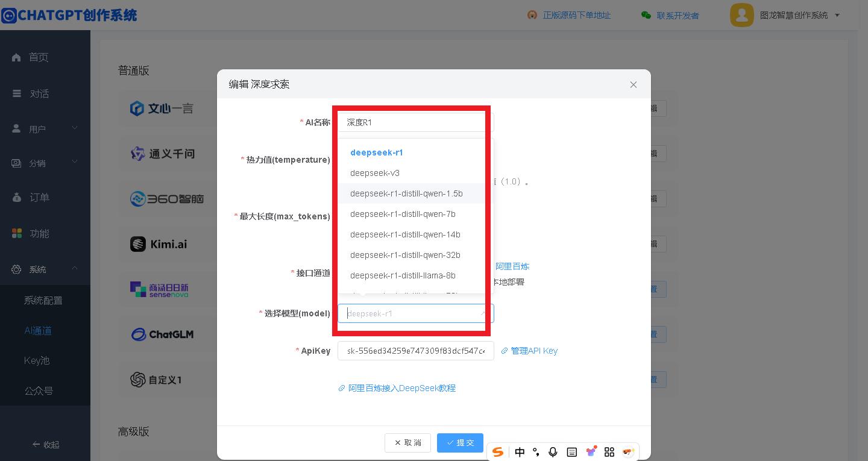The image size is (868, 461).
Task: Select deepseek-r1-distill-qwen-7b option
Action: click(x=416, y=214)
